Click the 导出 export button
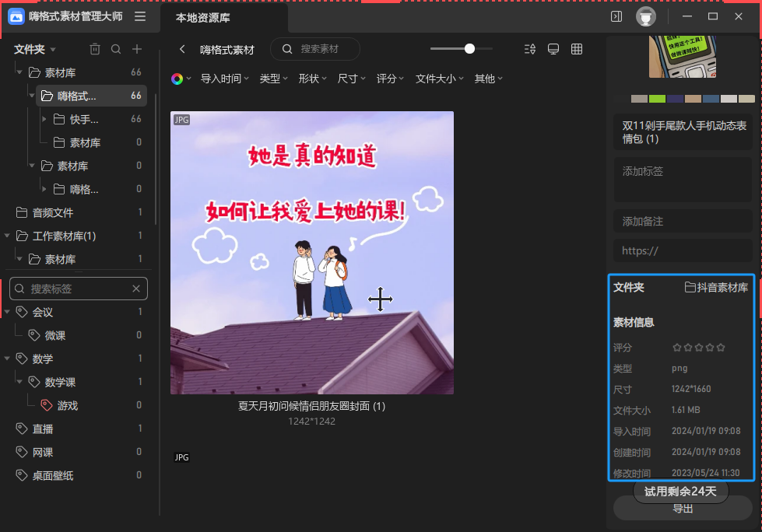The width and height of the screenshot is (762, 532). click(683, 508)
